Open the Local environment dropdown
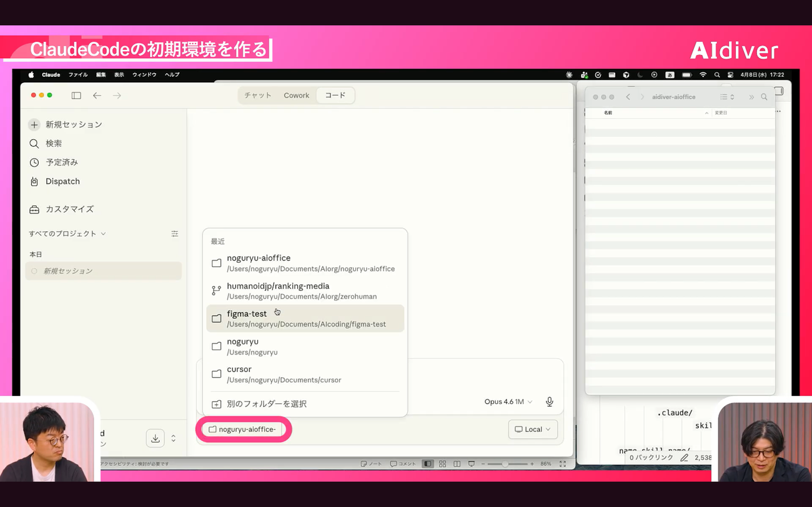 coord(533,429)
